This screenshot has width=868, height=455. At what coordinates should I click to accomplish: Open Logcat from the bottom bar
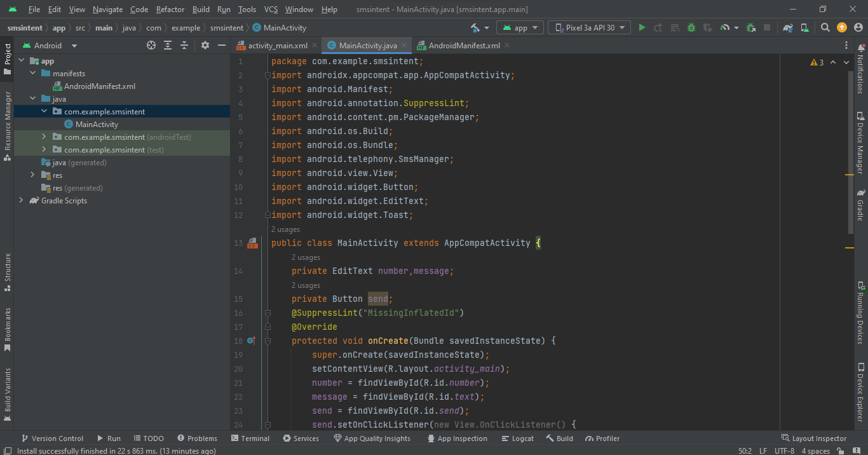point(517,438)
